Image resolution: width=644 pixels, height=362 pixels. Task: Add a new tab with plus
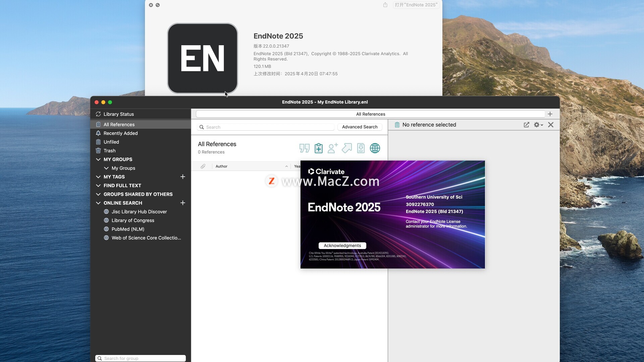(550, 114)
